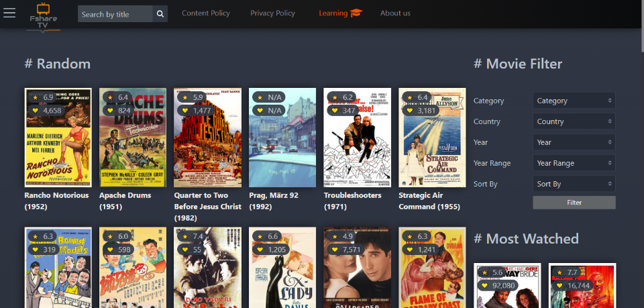This screenshot has height=308, width=644.
Task: Click the Fshare TV logo
Action: pos(43,16)
